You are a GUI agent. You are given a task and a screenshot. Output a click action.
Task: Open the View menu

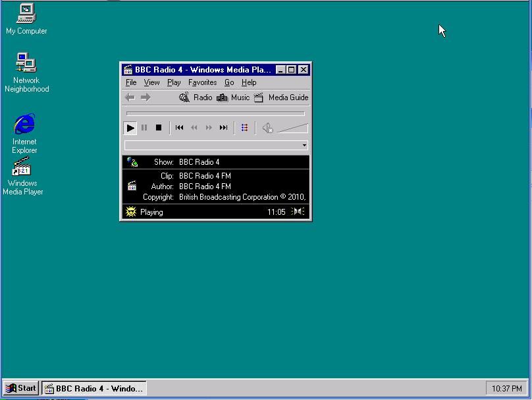click(x=152, y=82)
